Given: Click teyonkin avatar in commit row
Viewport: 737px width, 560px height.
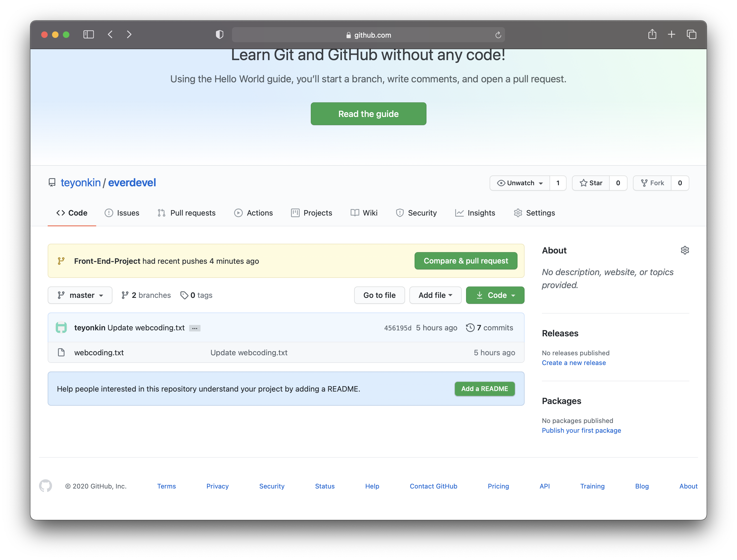Looking at the screenshot, I should 61,327.
